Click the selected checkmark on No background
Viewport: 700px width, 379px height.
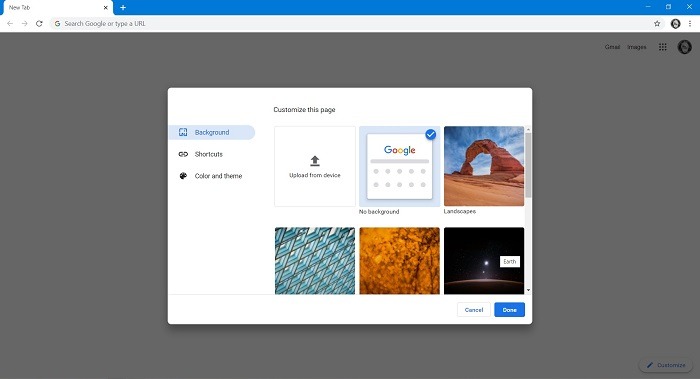[430, 134]
